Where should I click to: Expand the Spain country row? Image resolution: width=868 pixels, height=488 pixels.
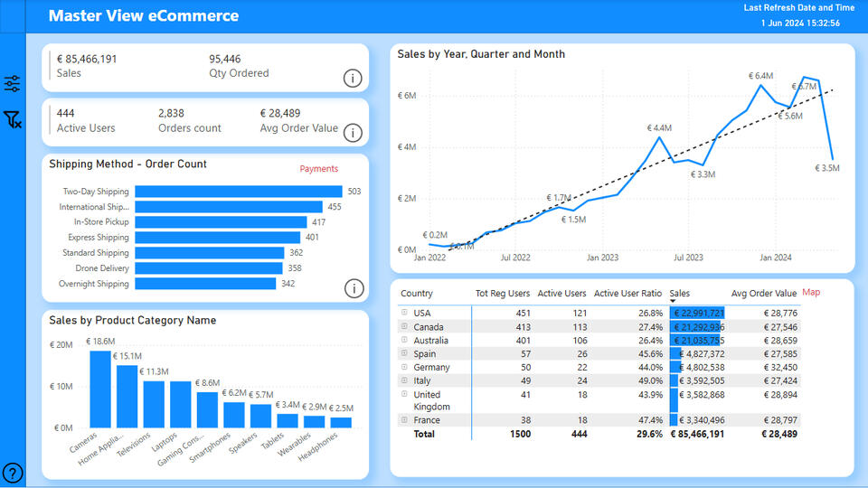[x=404, y=354]
